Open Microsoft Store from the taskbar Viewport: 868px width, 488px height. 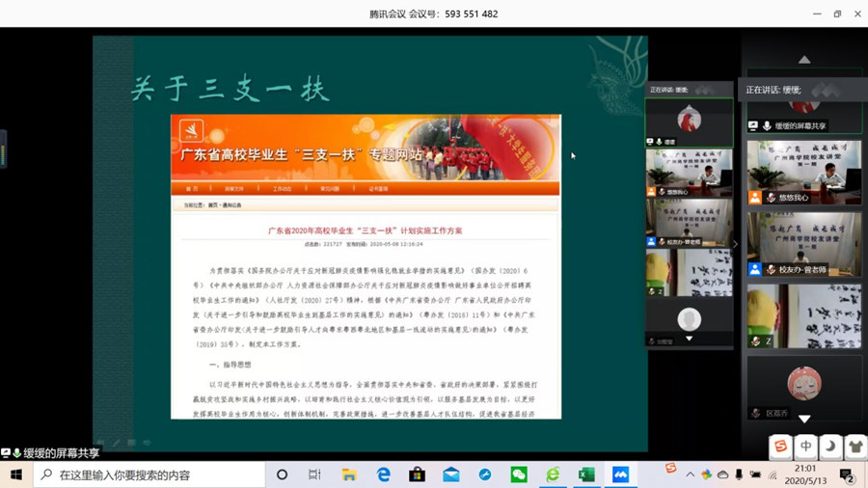click(x=417, y=474)
